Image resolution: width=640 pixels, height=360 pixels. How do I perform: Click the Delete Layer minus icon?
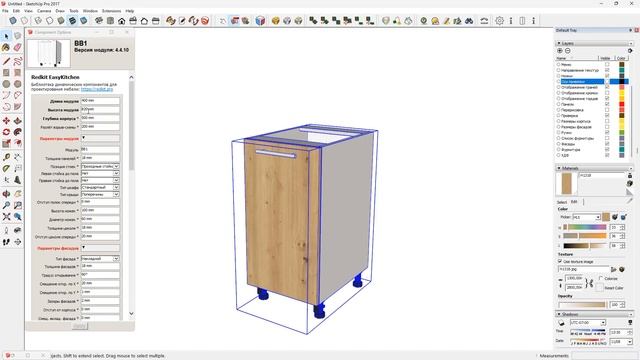(x=567, y=51)
